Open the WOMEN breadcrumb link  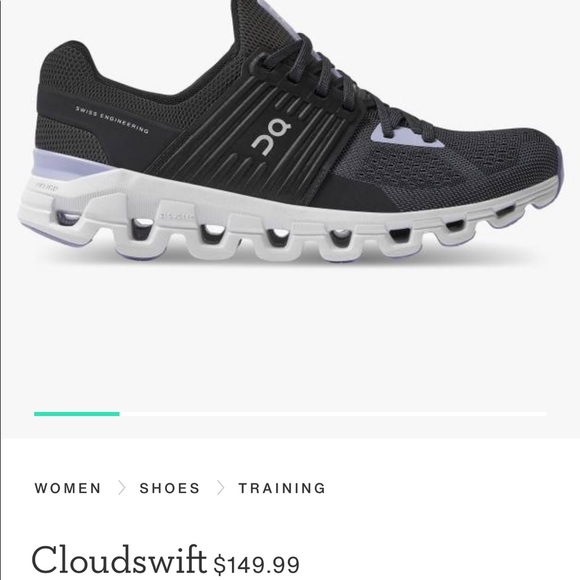click(x=68, y=488)
